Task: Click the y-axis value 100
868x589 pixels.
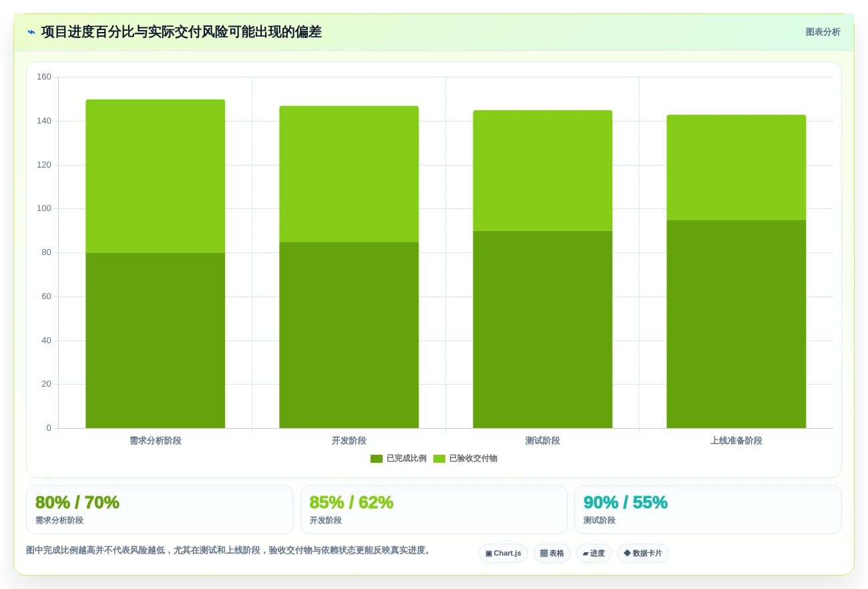Action: (44, 208)
